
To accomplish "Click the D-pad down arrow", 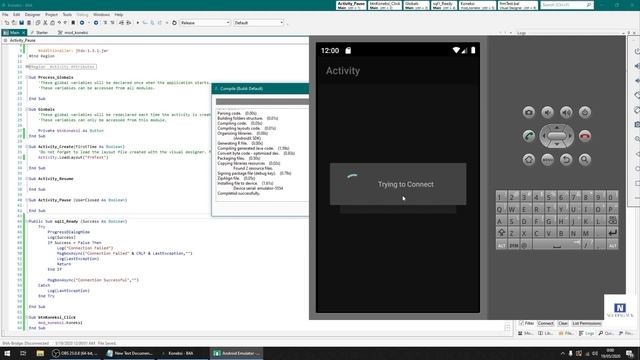I will tap(557, 144).
